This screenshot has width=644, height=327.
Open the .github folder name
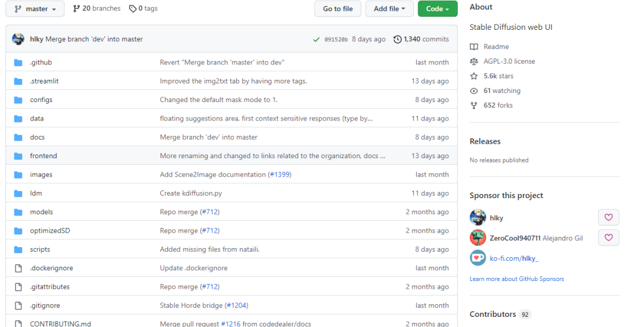coord(41,63)
